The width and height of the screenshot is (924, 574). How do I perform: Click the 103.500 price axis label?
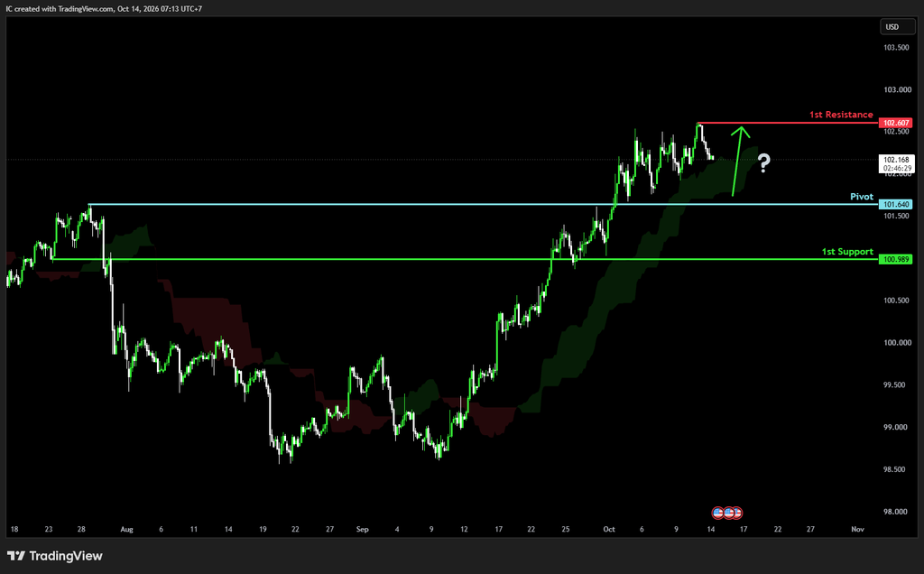[896, 47]
